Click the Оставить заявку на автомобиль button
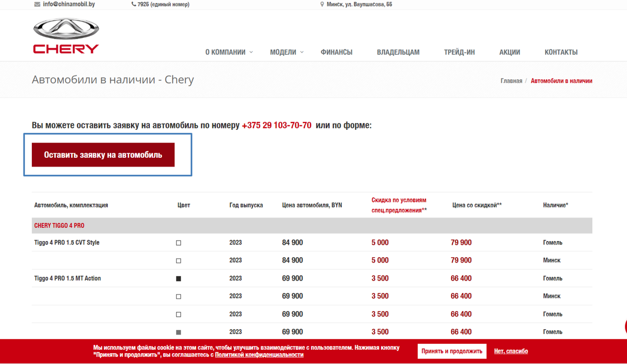This screenshot has height=364, width=627. point(103,155)
